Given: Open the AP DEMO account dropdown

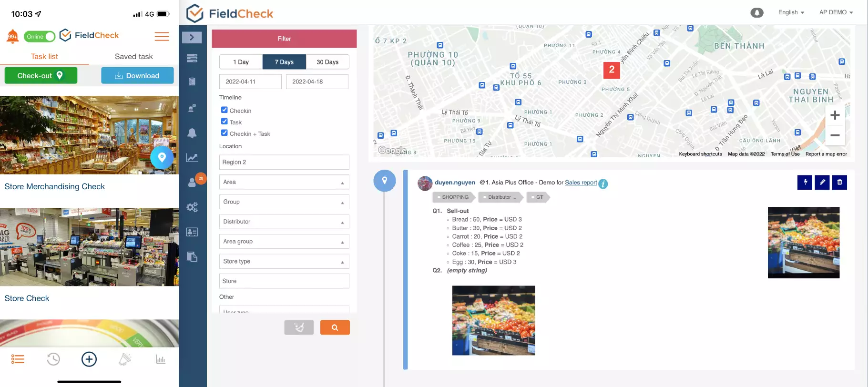Looking at the screenshot, I should (836, 12).
